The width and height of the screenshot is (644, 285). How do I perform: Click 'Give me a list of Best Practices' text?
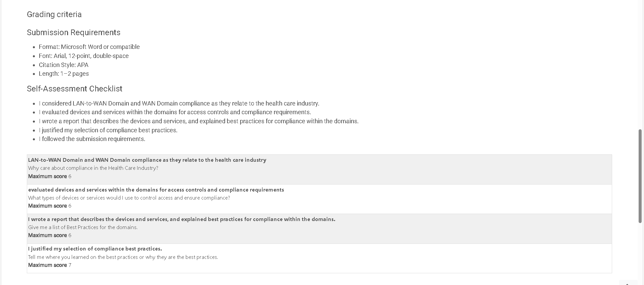click(x=83, y=227)
